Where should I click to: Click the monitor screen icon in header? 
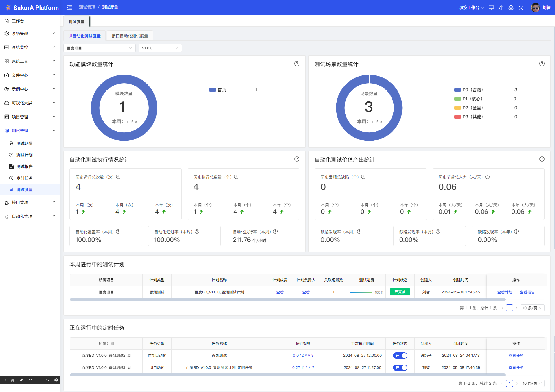491,8
